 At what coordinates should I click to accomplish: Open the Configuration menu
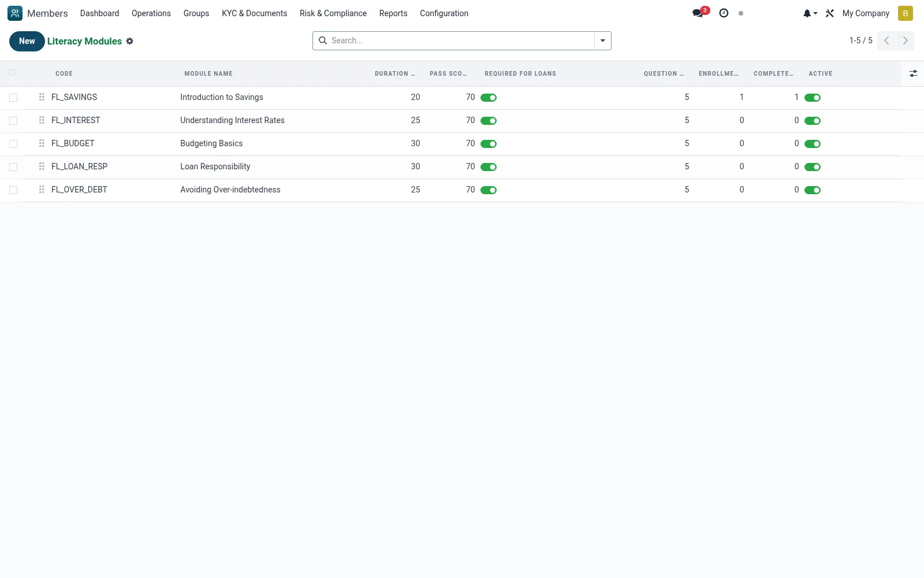coord(444,13)
